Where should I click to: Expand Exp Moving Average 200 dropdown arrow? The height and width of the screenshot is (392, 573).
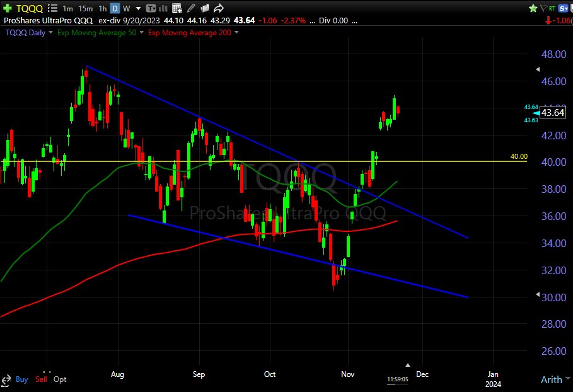click(236, 33)
